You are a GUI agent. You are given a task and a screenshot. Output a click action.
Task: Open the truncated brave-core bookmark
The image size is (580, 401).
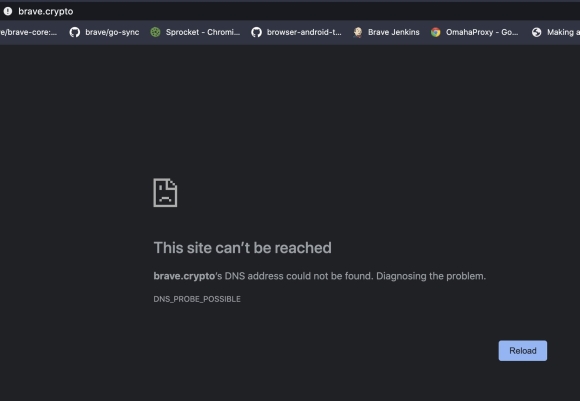pyautogui.click(x=28, y=32)
